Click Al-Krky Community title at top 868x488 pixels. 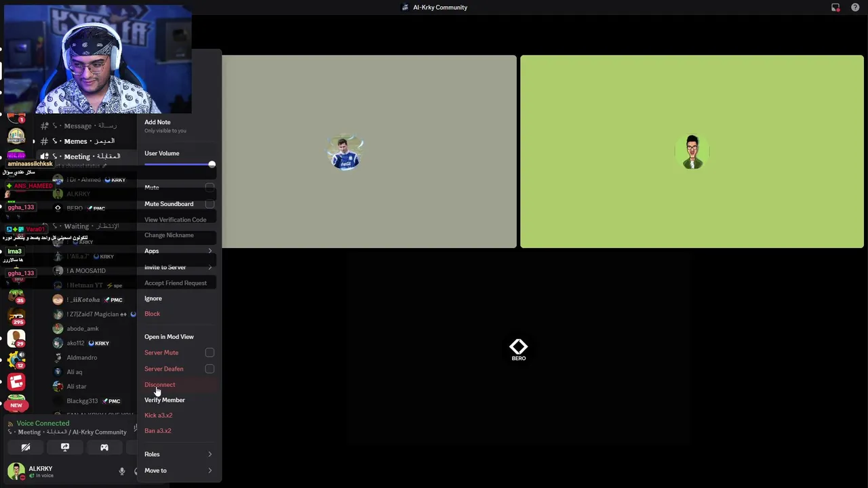pyautogui.click(x=440, y=7)
